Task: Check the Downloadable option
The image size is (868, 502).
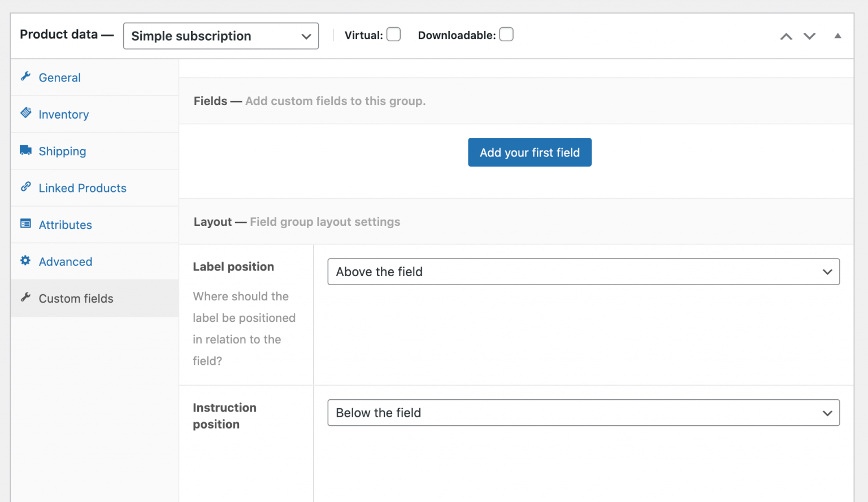Action: (506, 34)
